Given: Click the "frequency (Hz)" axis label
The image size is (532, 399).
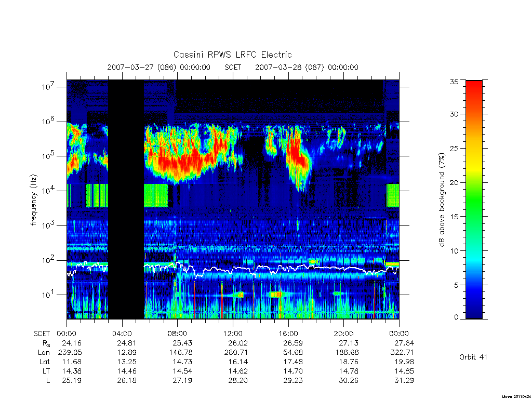Looking at the screenshot, I should (33, 200).
